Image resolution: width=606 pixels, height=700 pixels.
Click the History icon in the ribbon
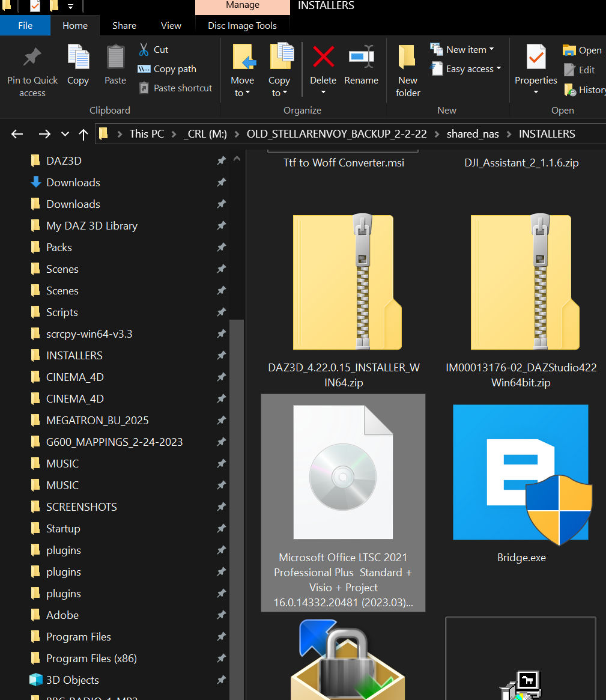click(x=570, y=90)
